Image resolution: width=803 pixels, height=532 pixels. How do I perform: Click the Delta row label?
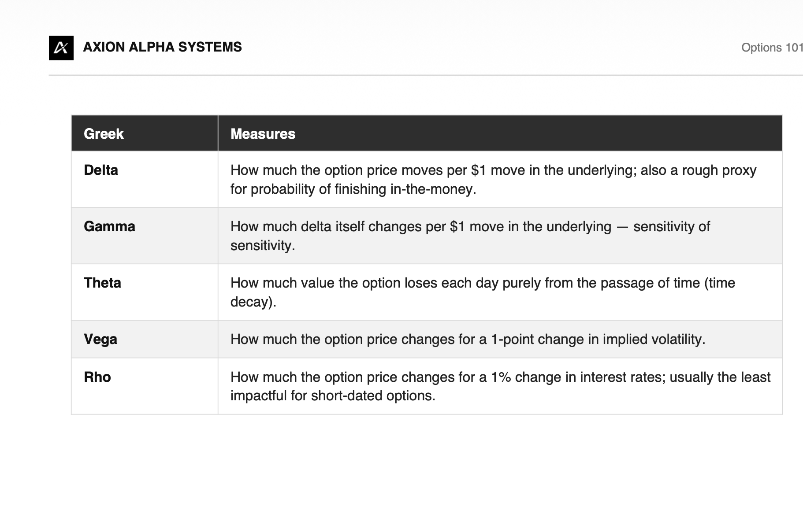pos(101,170)
